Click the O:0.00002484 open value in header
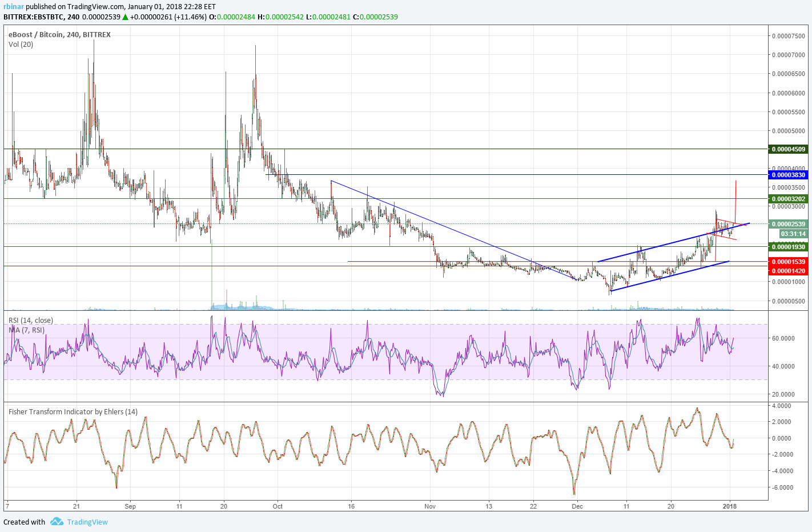Image resolution: width=812 pixels, height=532 pixels. pos(232,17)
